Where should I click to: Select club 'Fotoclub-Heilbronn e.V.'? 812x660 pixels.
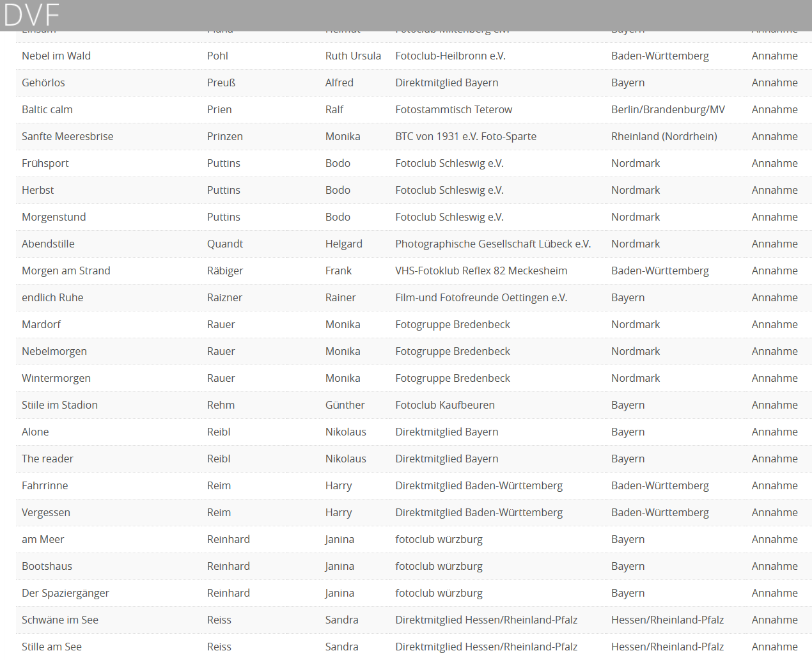click(x=450, y=56)
